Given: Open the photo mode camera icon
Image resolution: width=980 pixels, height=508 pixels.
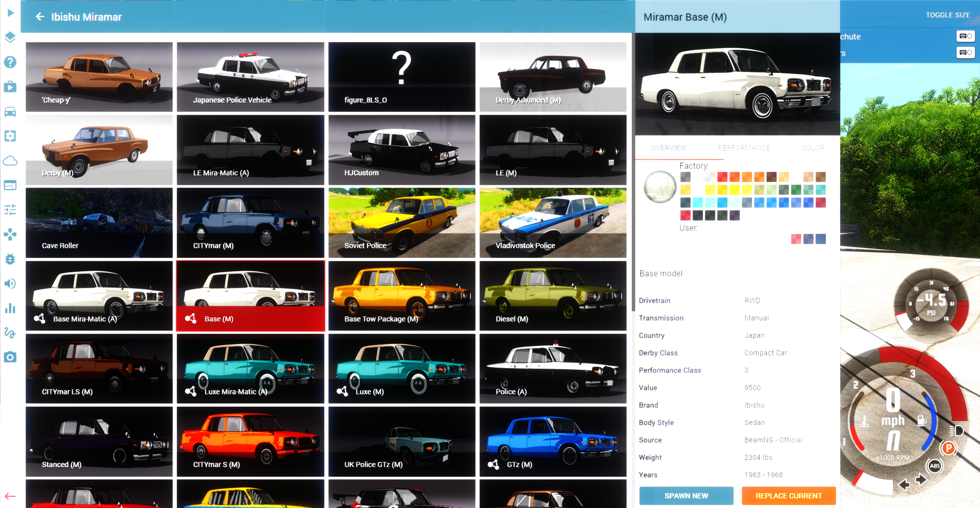Looking at the screenshot, I should [10, 357].
